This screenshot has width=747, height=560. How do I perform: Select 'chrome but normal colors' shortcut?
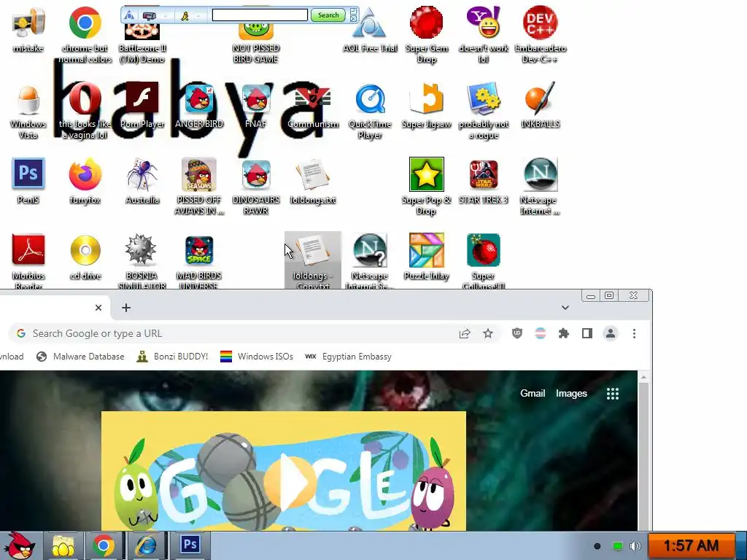tap(85, 34)
